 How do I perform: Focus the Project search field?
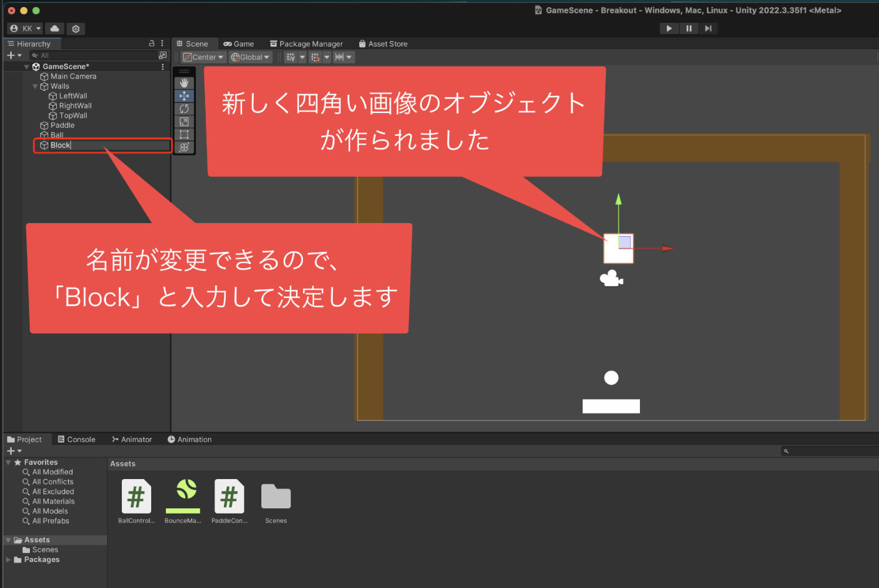[830, 451]
